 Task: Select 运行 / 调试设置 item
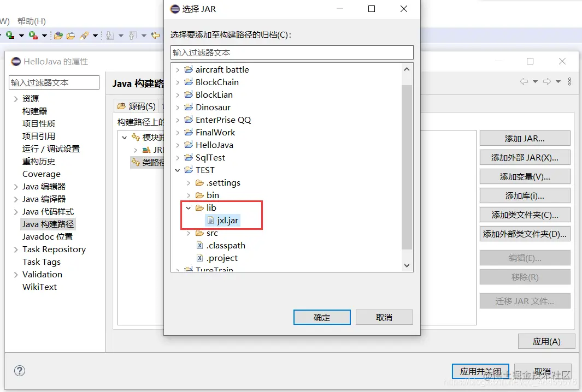[51, 149]
